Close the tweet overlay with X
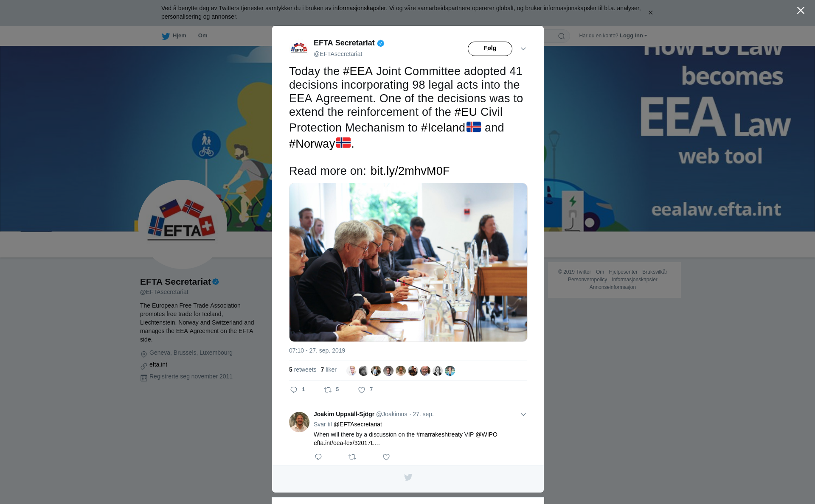The image size is (815, 504). click(801, 11)
